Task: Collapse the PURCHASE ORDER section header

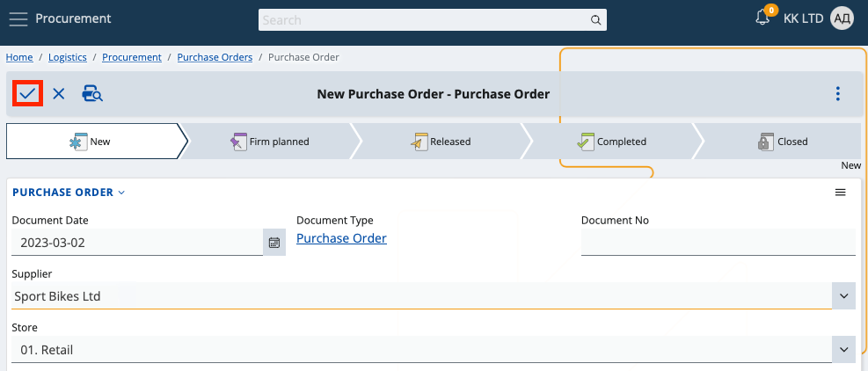Action: 69,193
